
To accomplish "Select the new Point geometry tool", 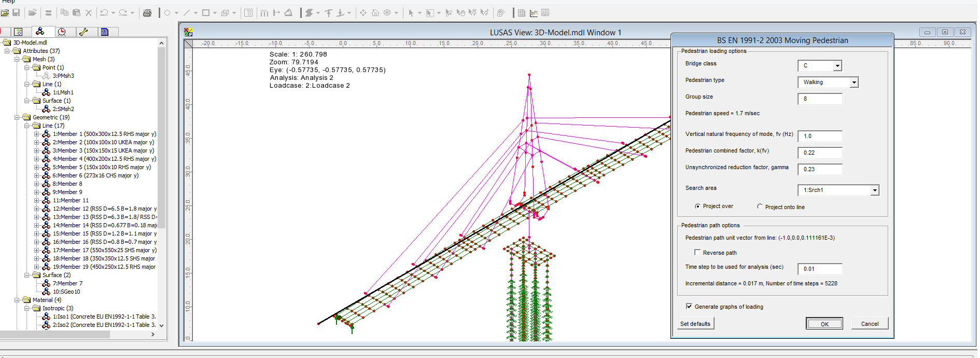I will click(x=167, y=13).
